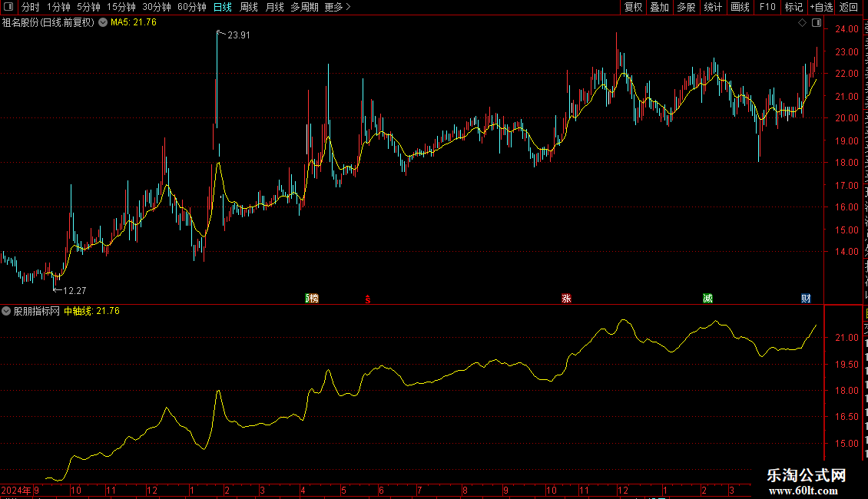Image resolution: width=868 pixels, height=499 pixels.
Task: Select the 30分钟 period
Action: pos(156,7)
